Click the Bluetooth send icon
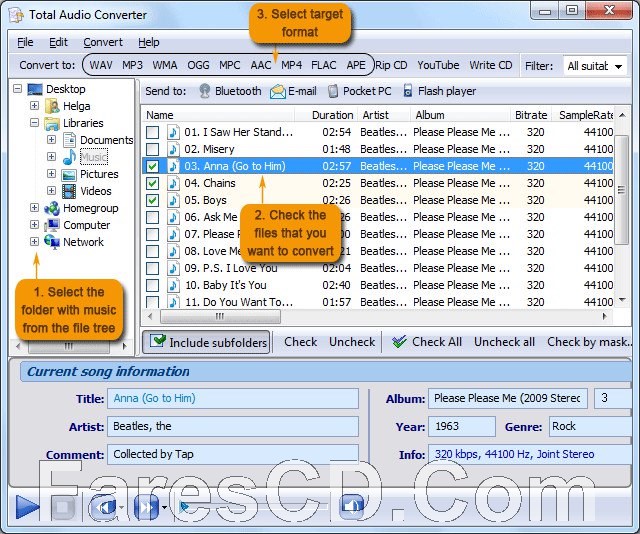640x534 pixels. [205, 91]
